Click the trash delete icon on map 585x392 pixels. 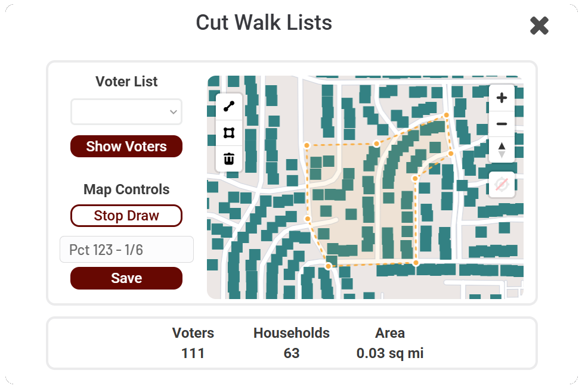tap(229, 158)
